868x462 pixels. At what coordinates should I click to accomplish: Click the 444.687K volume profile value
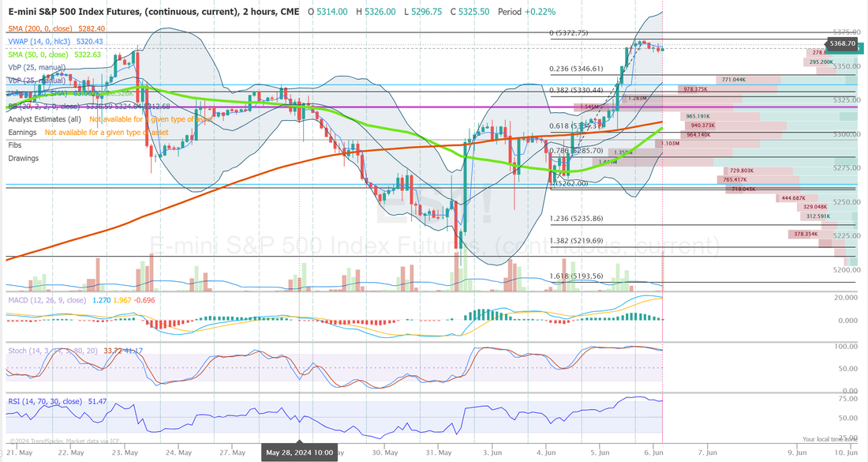[793, 197]
